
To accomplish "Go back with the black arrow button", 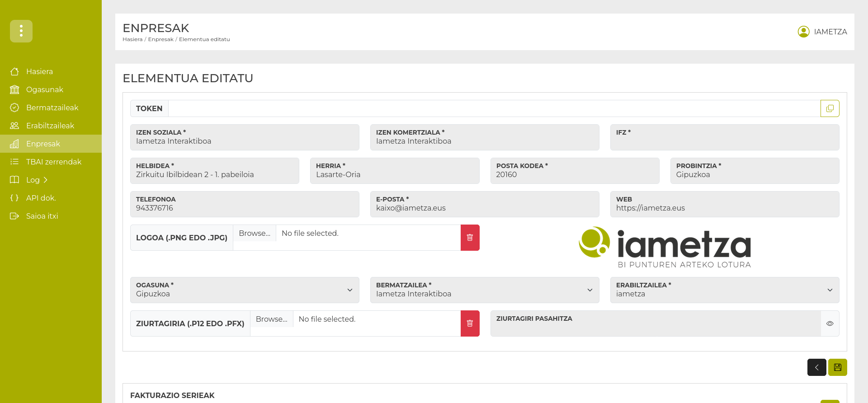I will pos(816,367).
